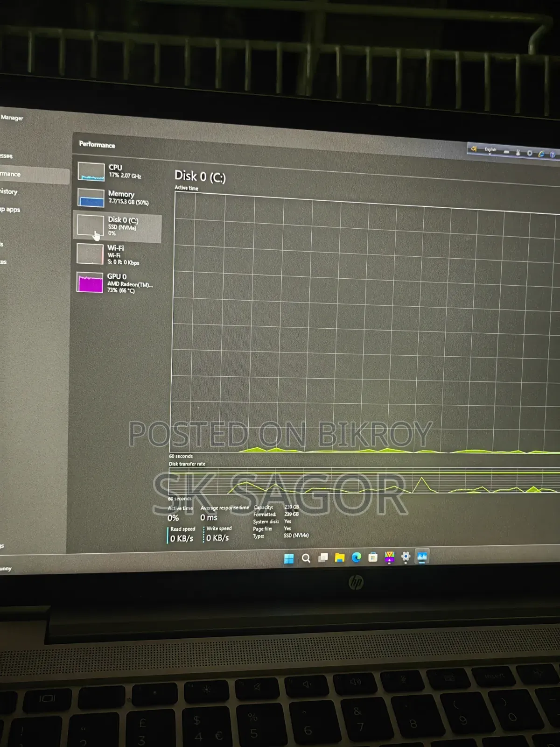Open Microsoft Store from the taskbar
The image size is (560, 747).
373,557
